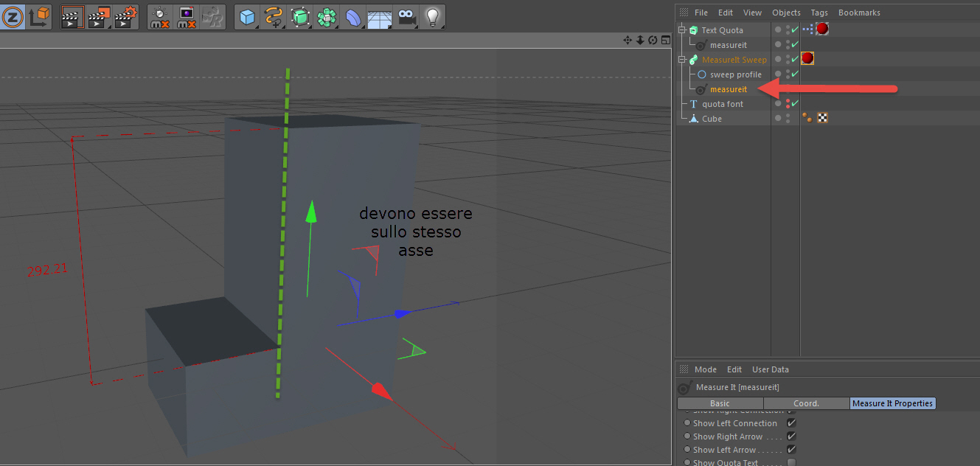Image resolution: width=980 pixels, height=466 pixels.
Task: Click the align tag on Text Quota
Action: coord(808,29)
